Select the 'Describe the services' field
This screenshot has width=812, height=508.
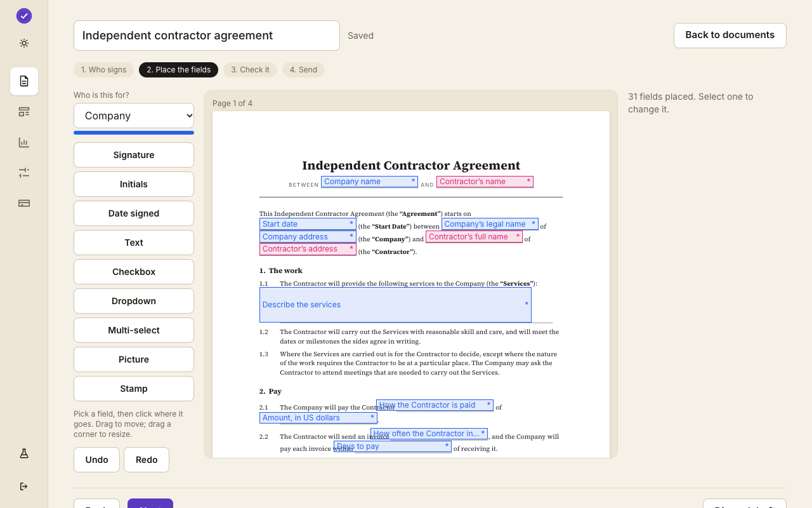pyautogui.click(x=395, y=305)
